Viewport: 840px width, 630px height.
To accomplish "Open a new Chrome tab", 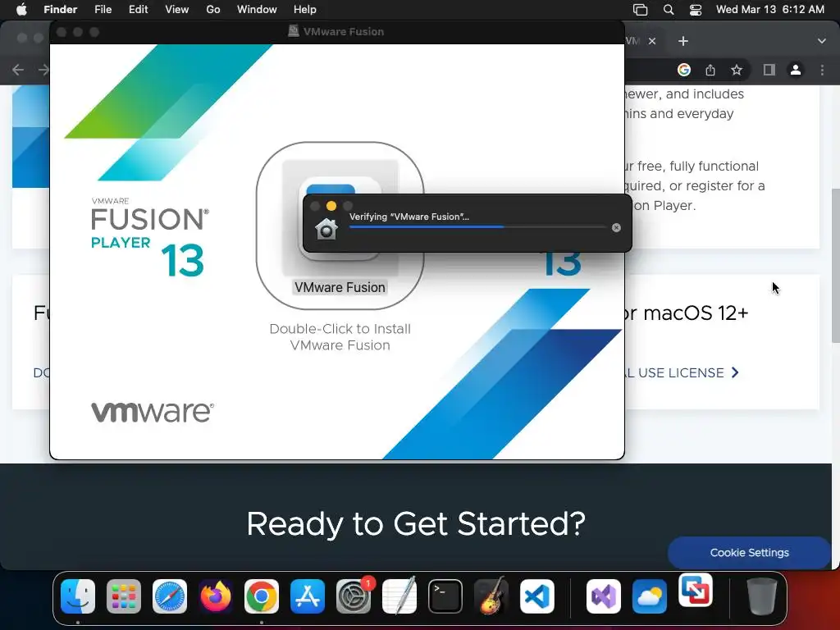I will [x=683, y=41].
